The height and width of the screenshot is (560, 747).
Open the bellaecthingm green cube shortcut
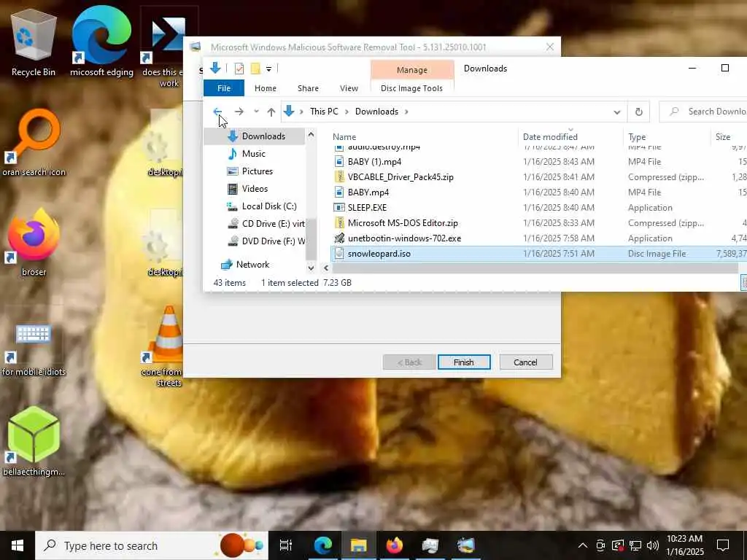coord(34,441)
